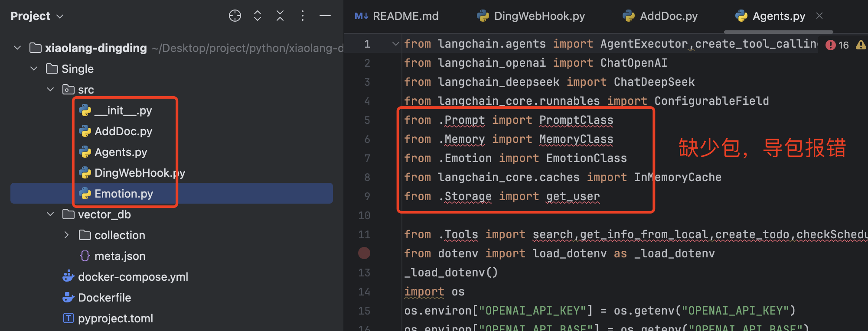The height and width of the screenshot is (331, 868).
Task: Open the Dockerfile in the tree
Action: [104, 298]
